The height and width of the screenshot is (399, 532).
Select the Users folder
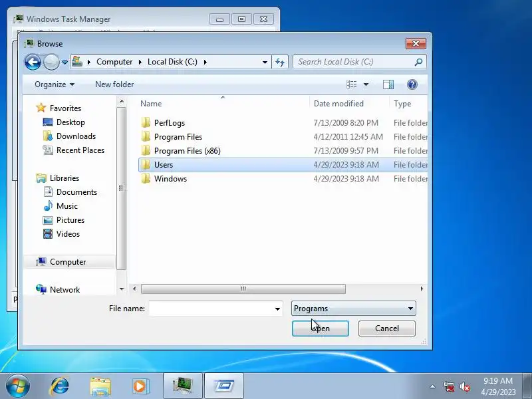tap(164, 165)
